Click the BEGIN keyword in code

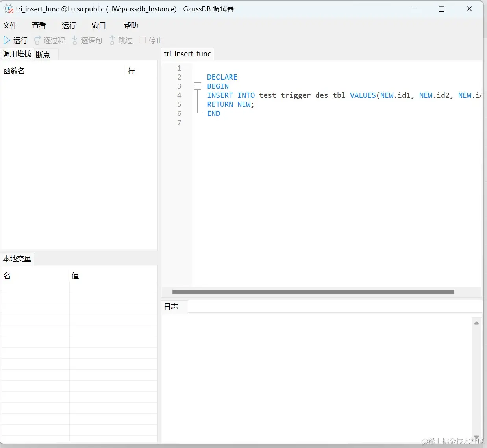(218, 86)
